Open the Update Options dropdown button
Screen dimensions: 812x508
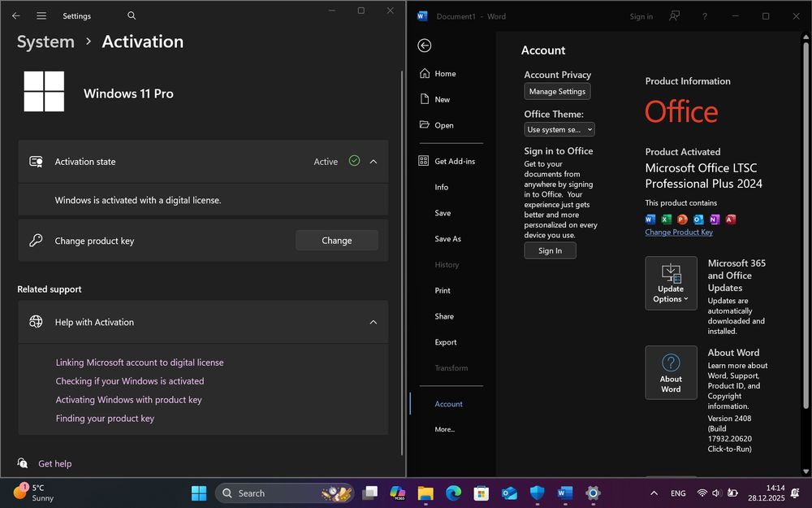coord(671,283)
